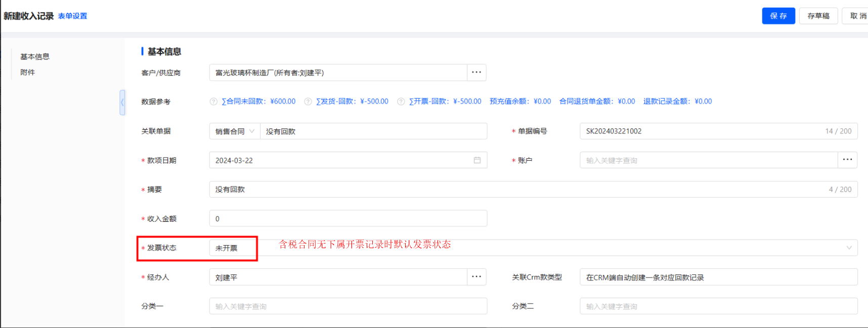Click the 关联Crm款类型 field
The width and height of the screenshot is (868, 328).
718,277
